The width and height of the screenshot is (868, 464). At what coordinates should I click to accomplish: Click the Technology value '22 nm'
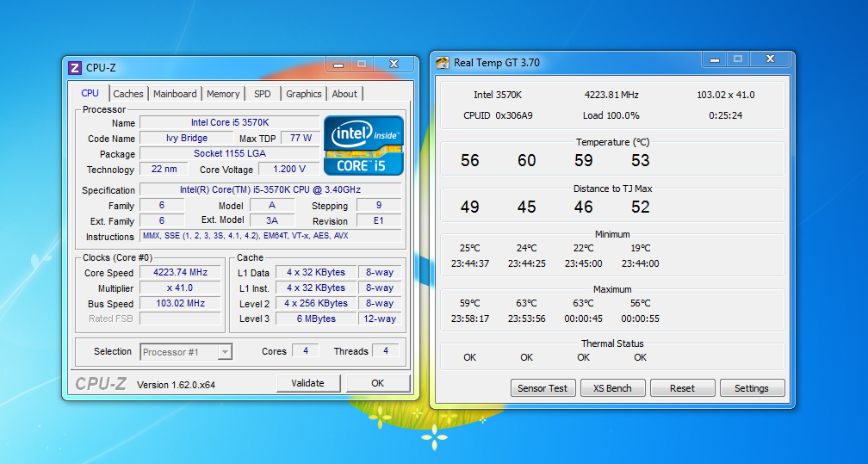[x=164, y=169]
